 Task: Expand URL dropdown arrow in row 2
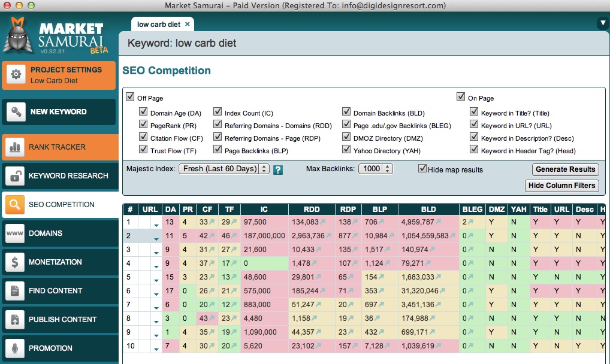[x=156, y=239]
